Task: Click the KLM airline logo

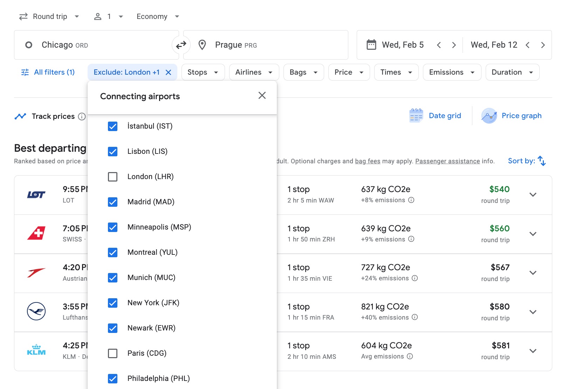Action: 37,350
